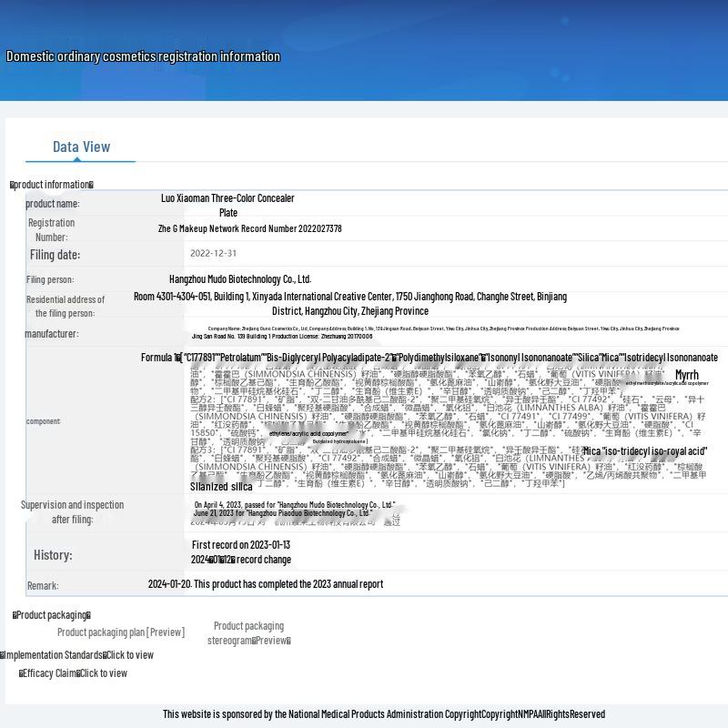Select 'Residential address of the filing person' label

coord(66,307)
